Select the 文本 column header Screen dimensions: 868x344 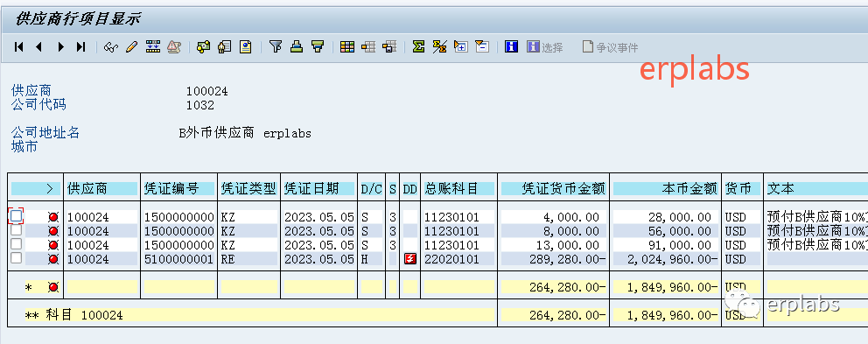pos(817,189)
